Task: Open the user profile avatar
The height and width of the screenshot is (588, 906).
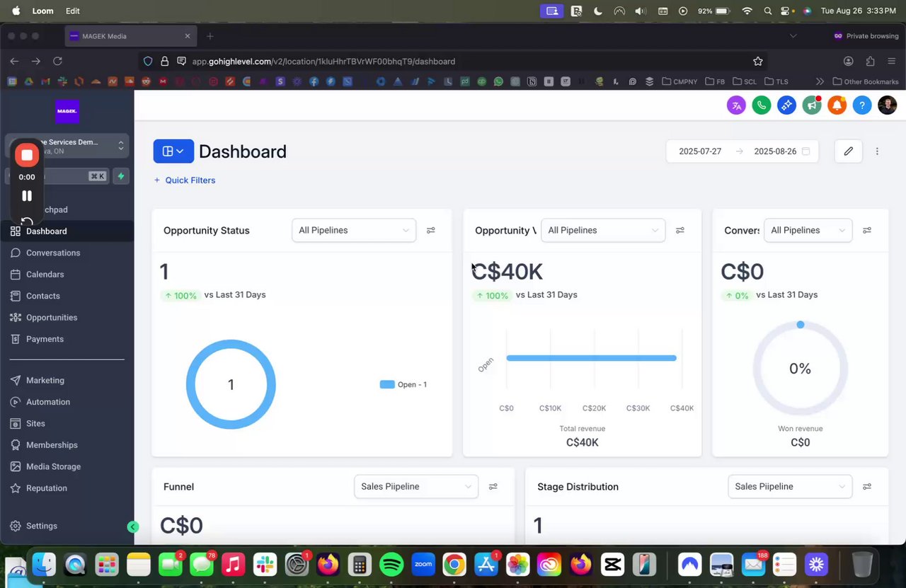Action: click(887, 105)
